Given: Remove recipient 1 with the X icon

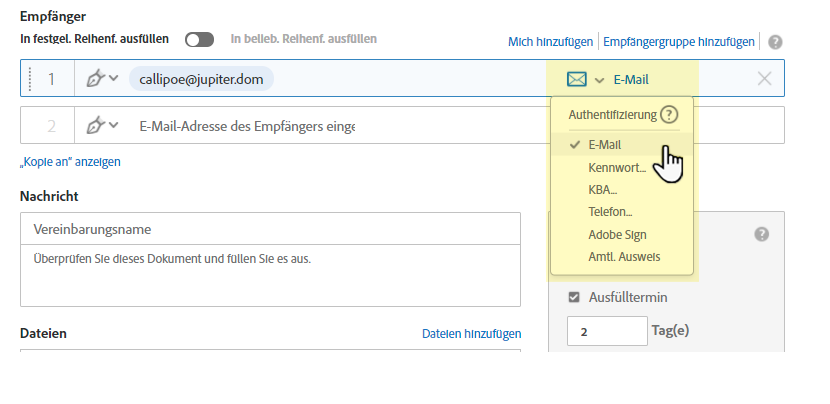Looking at the screenshot, I should coord(765,79).
